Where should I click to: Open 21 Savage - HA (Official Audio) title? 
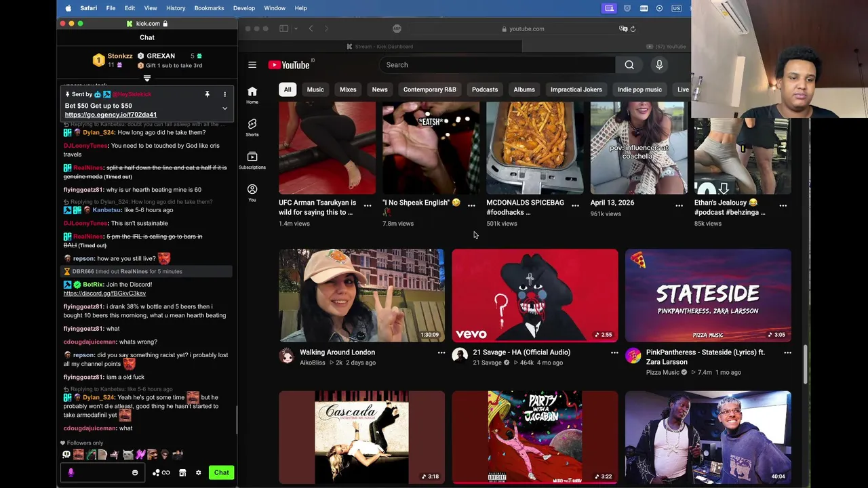click(521, 352)
